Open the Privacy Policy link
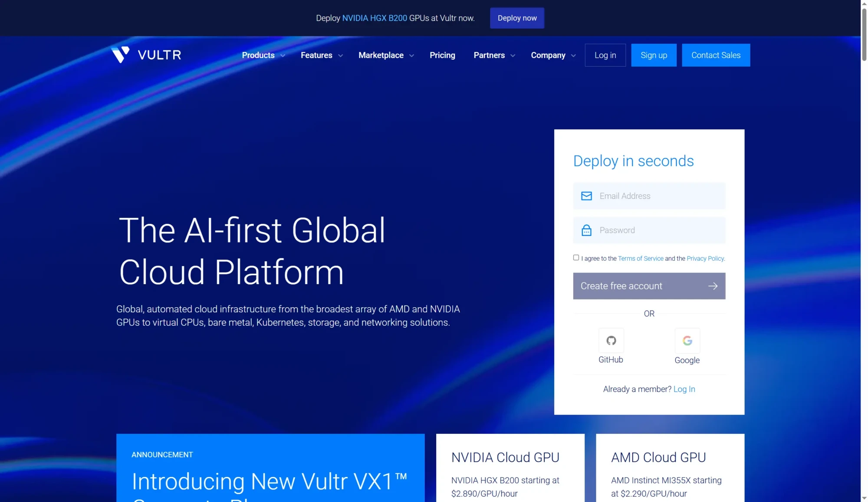The image size is (868, 502). tap(706, 259)
